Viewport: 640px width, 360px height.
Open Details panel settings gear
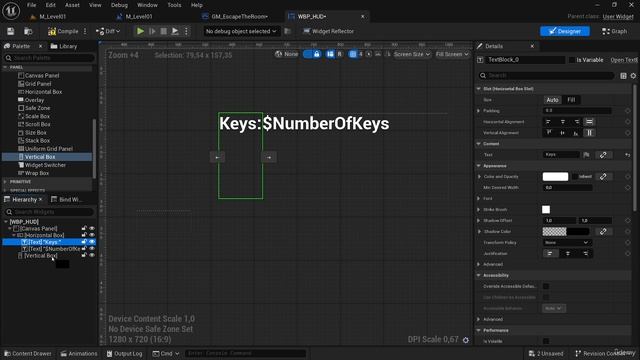click(x=633, y=76)
